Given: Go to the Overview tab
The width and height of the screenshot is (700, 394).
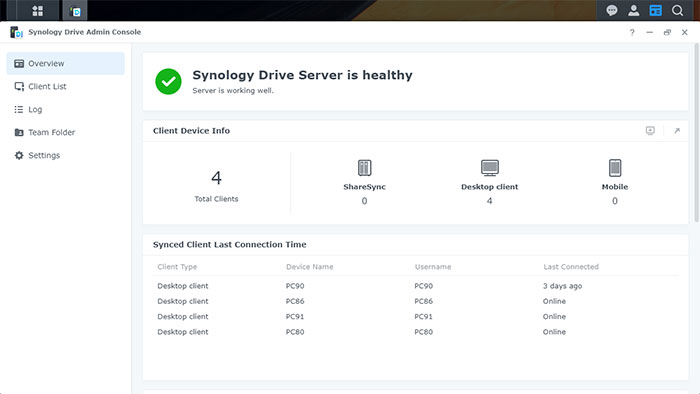Looking at the screenshot, I should [66, 63].
